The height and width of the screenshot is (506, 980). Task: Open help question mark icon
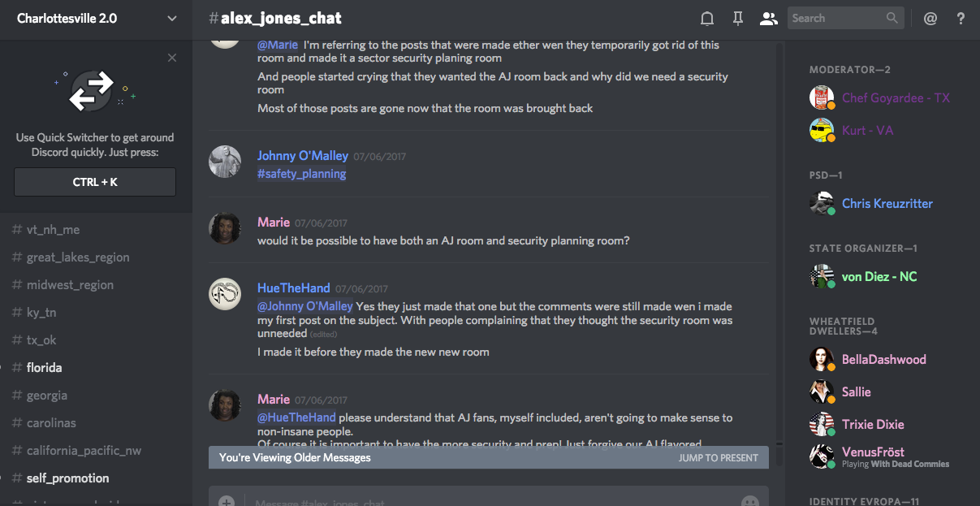point(961,18)
